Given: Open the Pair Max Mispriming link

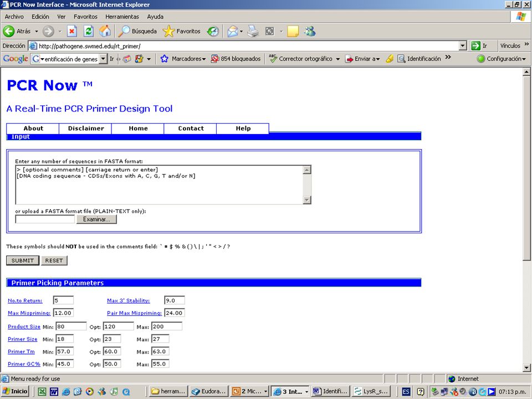Looking at the screenshot, I should coord(134,313).
